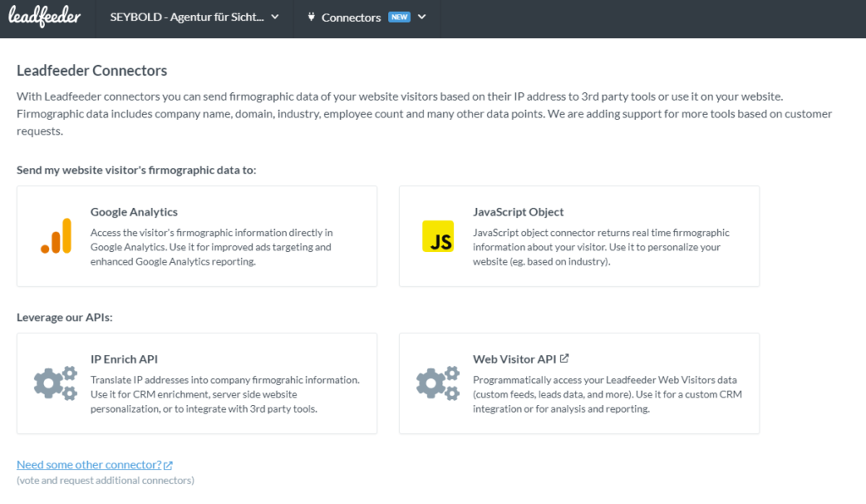Expand the SEYBOLD account dropdown chevron
The width and height of the screenshot is (866, 504).
tap(275, 17)
